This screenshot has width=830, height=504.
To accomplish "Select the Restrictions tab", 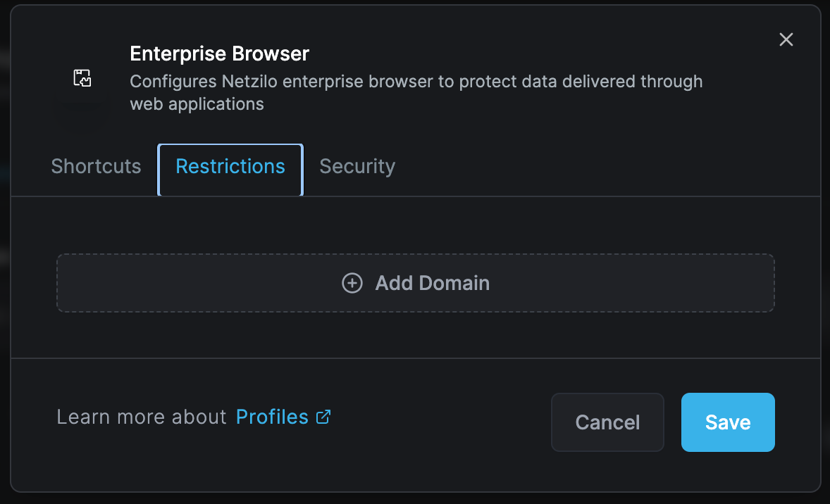I will click(x=230, y=167).
